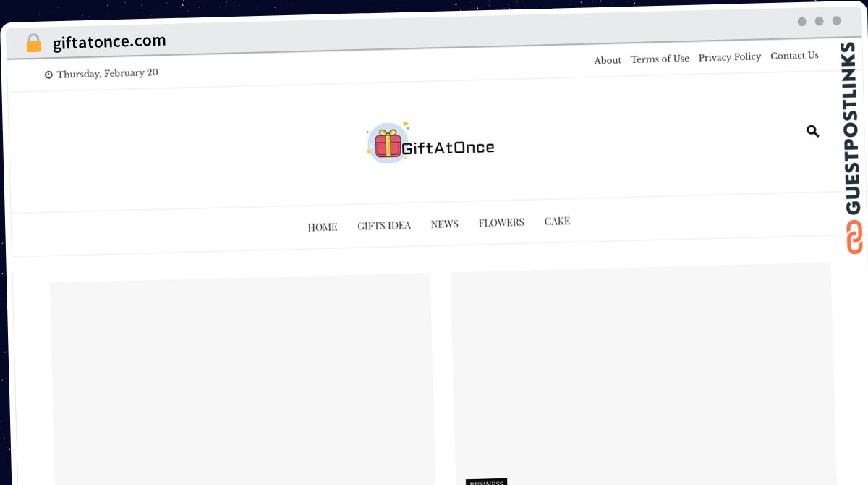Click the padlock icon beside the URL
868x485 pixels.
coord(34,43)
